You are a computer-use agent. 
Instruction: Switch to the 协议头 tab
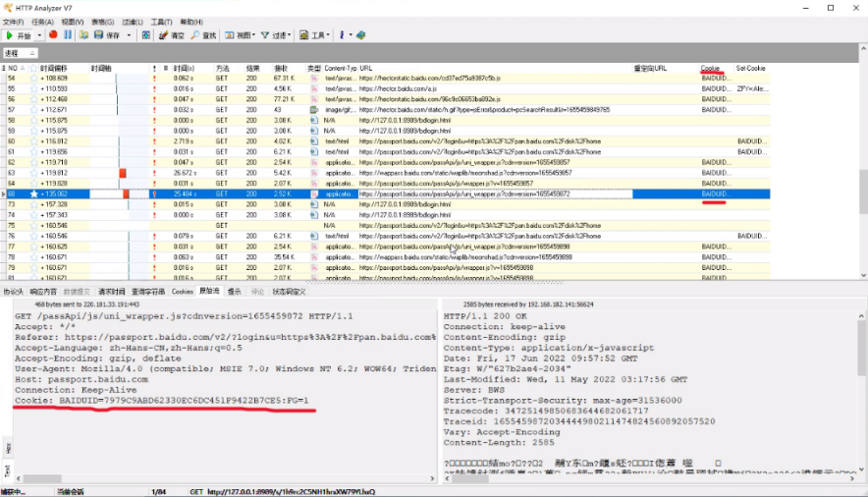(x=14, y=292)
